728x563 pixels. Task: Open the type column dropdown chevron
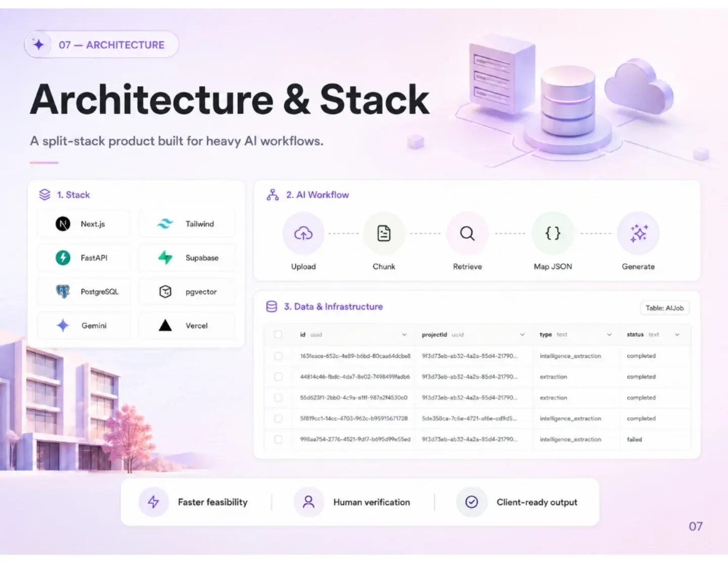click(609, 334)
